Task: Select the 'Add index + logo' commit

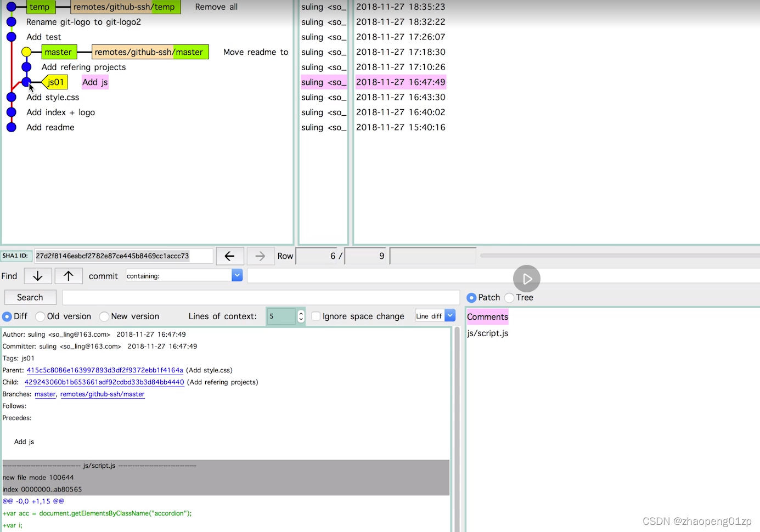Action: pos(60,112)
